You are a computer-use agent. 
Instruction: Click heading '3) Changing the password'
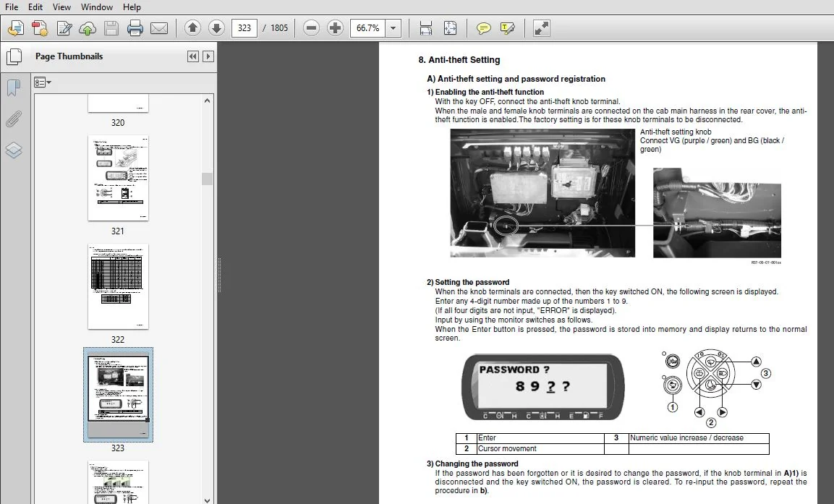click(x=472, y=464)
